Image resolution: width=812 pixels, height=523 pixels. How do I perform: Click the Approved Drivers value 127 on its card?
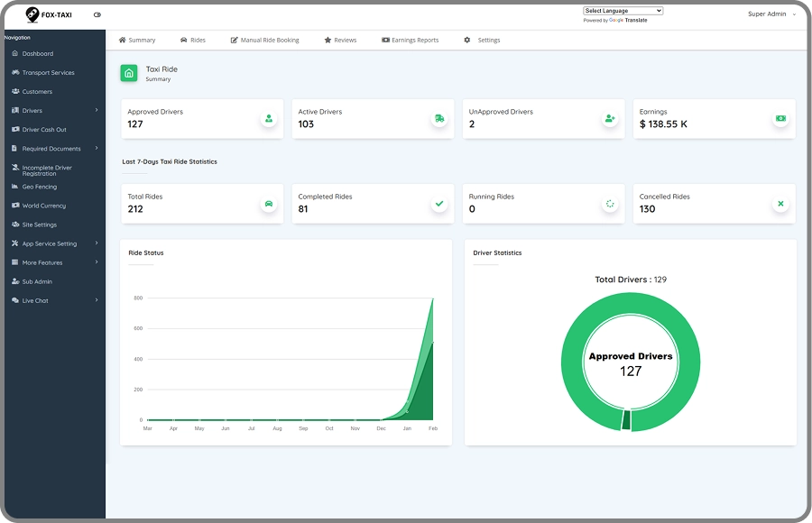coord(135,124)
